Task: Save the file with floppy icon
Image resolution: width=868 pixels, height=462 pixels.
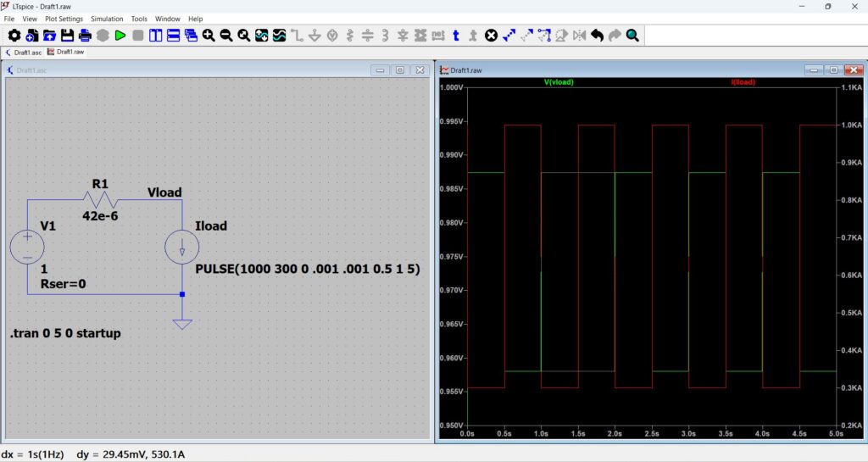Action: click(x=68, y=36)
